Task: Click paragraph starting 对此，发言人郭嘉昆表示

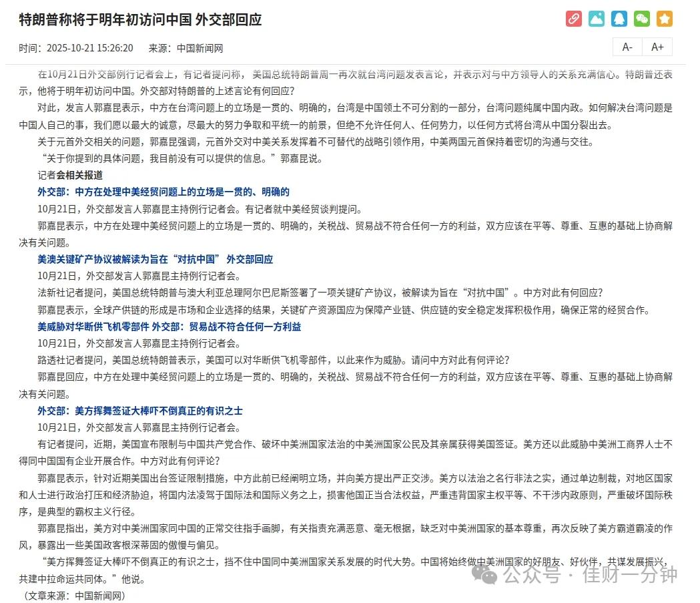Action: (x=346, y=117)
